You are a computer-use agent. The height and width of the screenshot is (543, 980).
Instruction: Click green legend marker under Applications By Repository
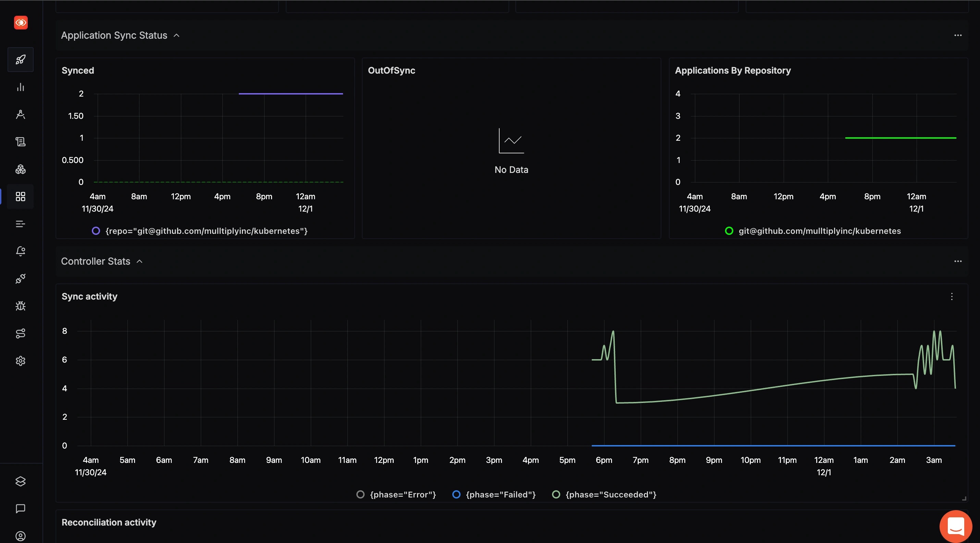coord(729,231)
